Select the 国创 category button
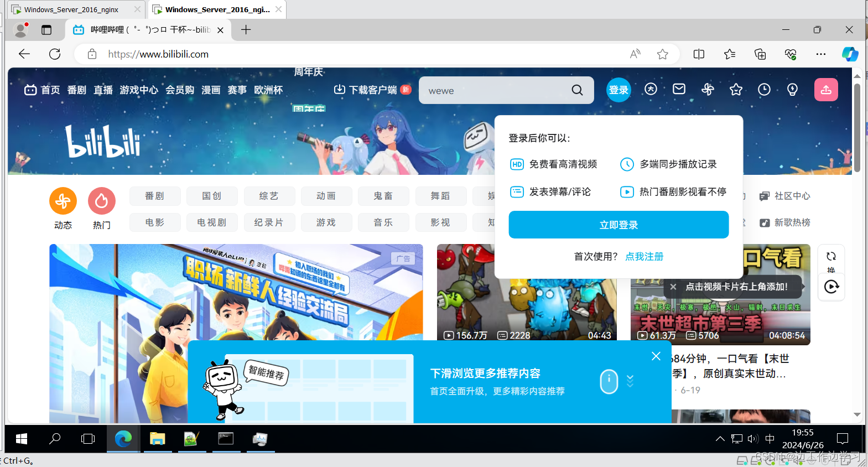Image resolution: width=868 pixels, height=467 pixels. [212, 196]
